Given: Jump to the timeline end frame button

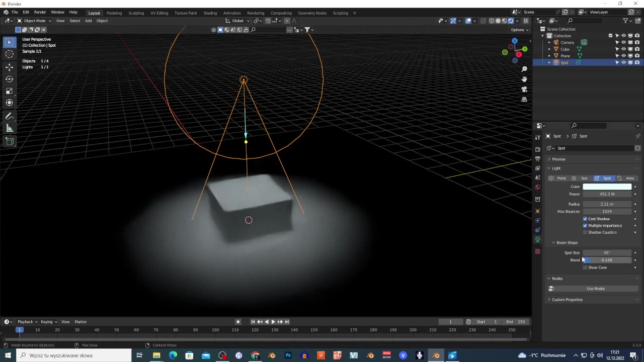Looking at the screenshot, I should click(x=287, y=322).
